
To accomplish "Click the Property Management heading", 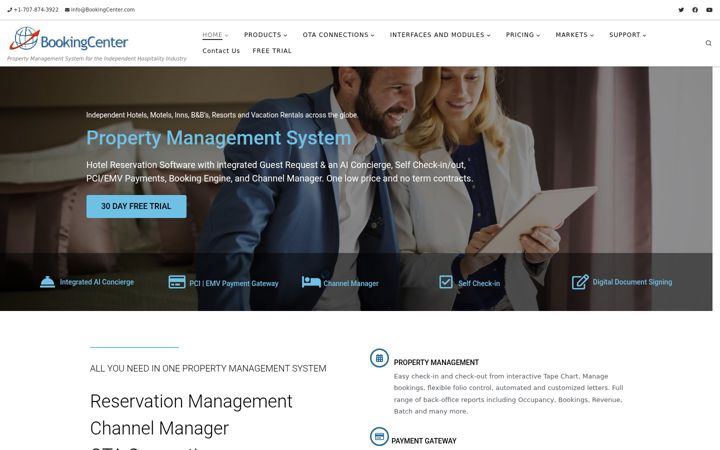I will 436,362.
